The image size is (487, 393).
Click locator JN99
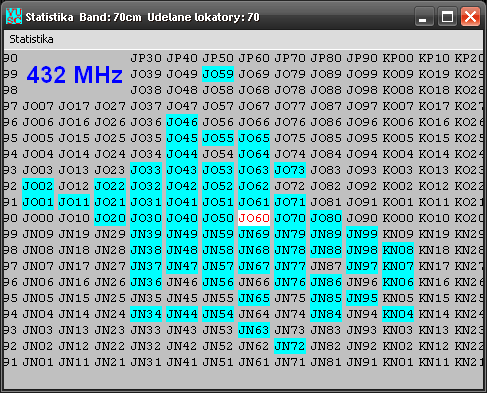[x=362, y=234]
